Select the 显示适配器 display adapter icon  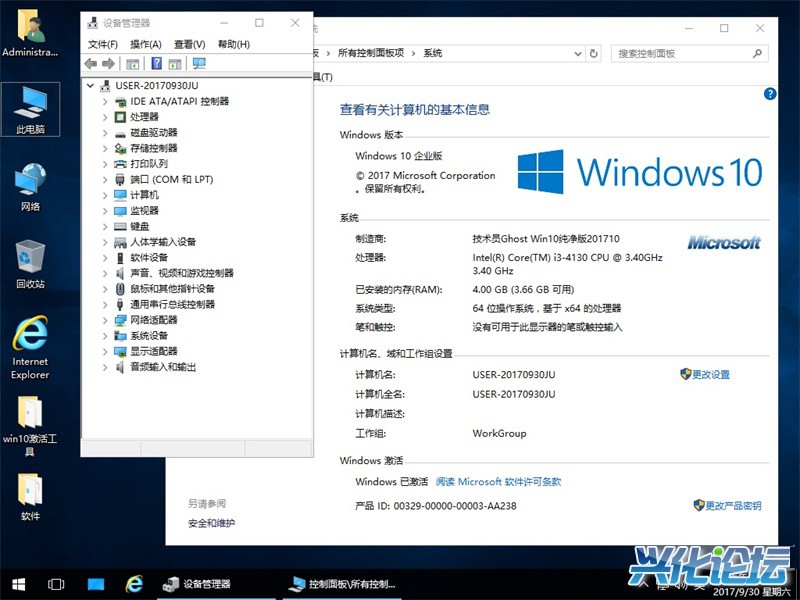120,352
